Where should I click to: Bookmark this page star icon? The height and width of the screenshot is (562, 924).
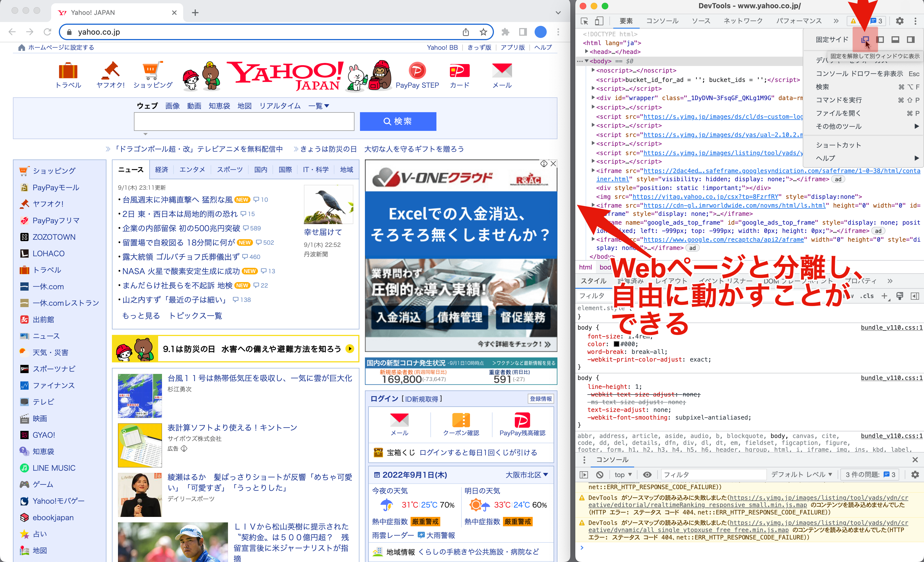click(483, 32)
